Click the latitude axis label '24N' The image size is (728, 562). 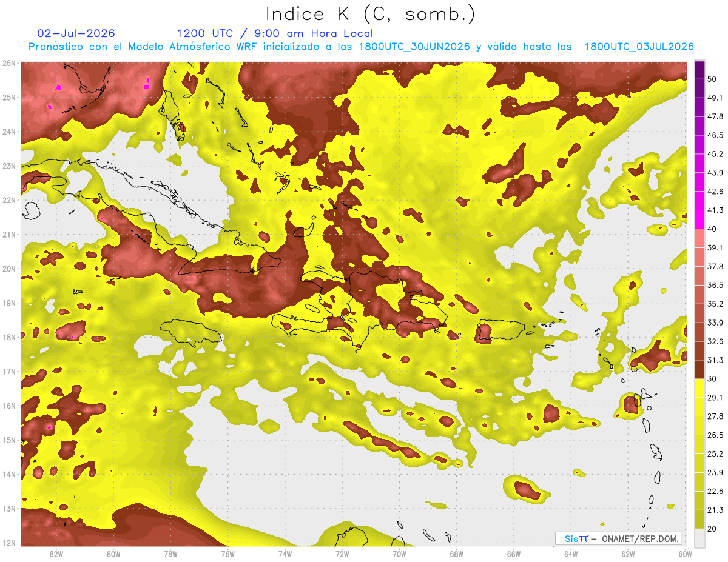coord(8,132)
